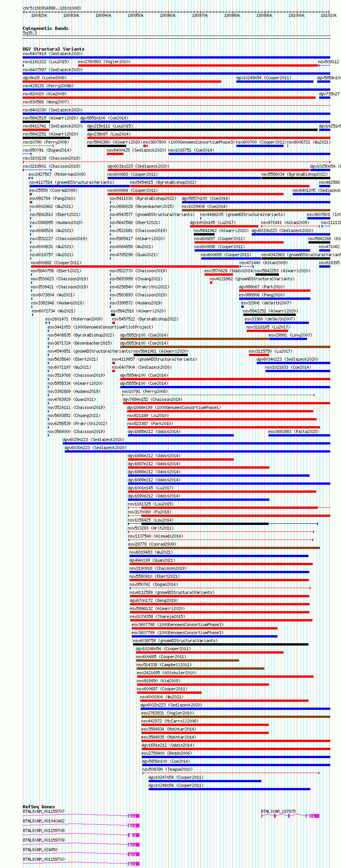Open dgv6029n223 (Sedlazeck2020) variant
This screenshot has width=341, height=868.
93,440
